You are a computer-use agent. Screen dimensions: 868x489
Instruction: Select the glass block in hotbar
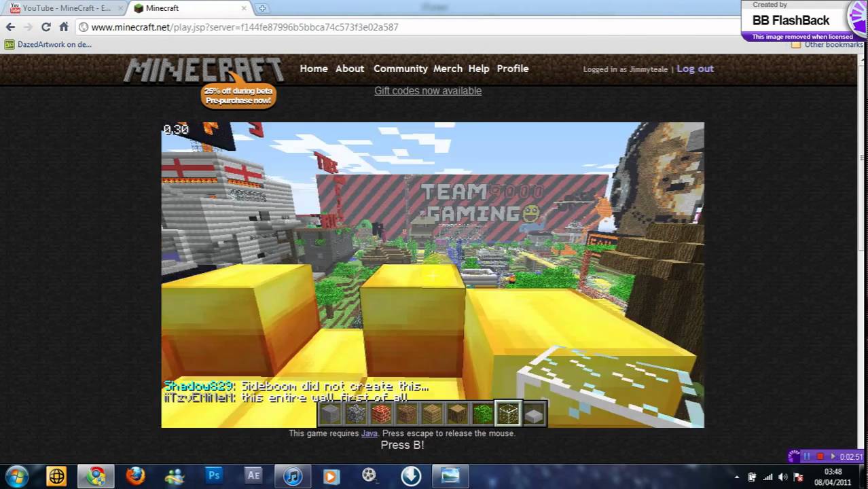(x=508, y=413)
